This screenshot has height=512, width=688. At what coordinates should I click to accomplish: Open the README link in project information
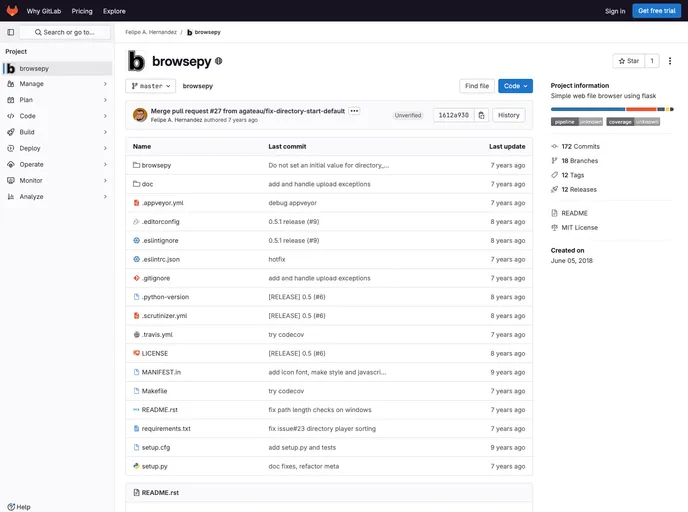574,213
